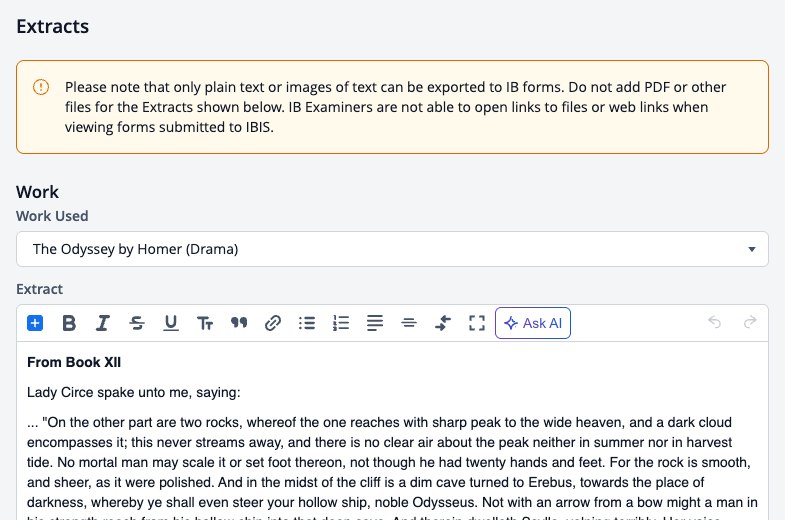Viewport: 785px width, 520px height.
Task: Open the text size tool
Action: coord(205,323)
